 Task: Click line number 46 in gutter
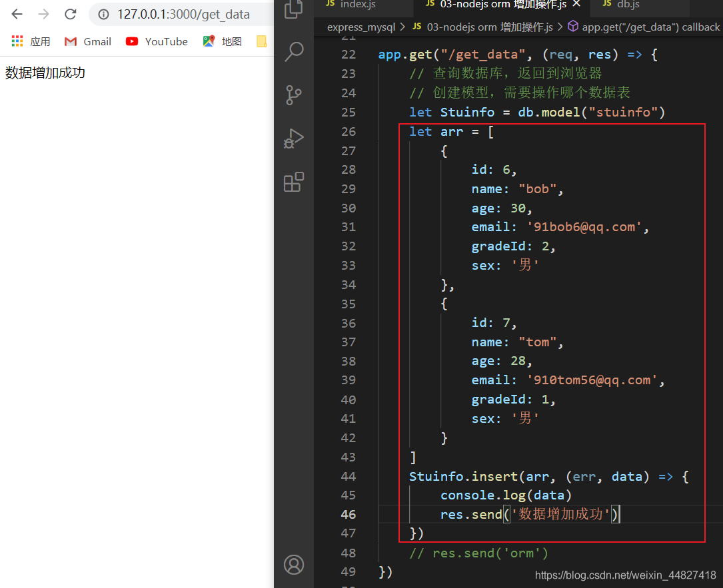(x=349, y=514)
